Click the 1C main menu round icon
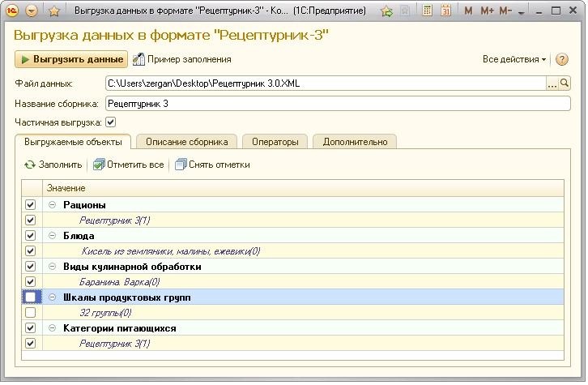This screenshot has height=385, width=588. coord(12,12)
